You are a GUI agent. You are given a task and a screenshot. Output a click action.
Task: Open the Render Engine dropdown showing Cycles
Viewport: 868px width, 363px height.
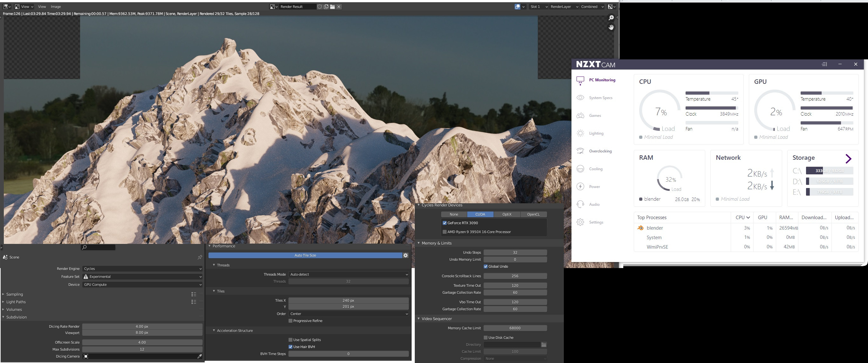pyautogui.click(x=142, y=268)
